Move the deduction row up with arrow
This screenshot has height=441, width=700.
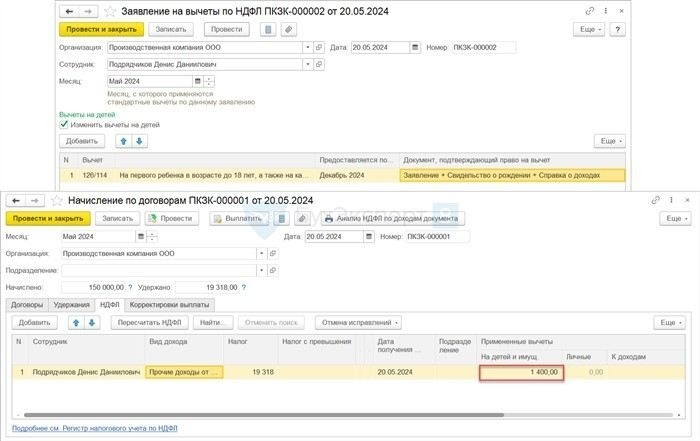[x=124, y=141]
